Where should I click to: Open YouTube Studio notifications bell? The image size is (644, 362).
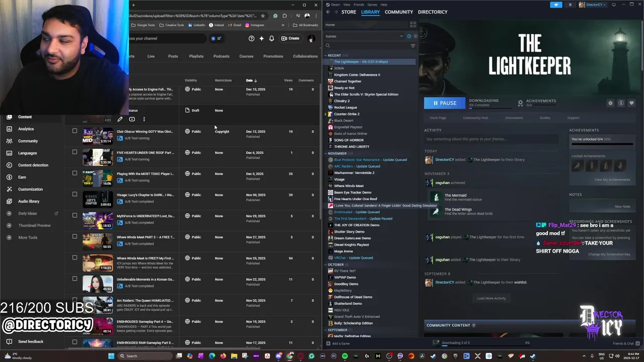click(272, 38)
